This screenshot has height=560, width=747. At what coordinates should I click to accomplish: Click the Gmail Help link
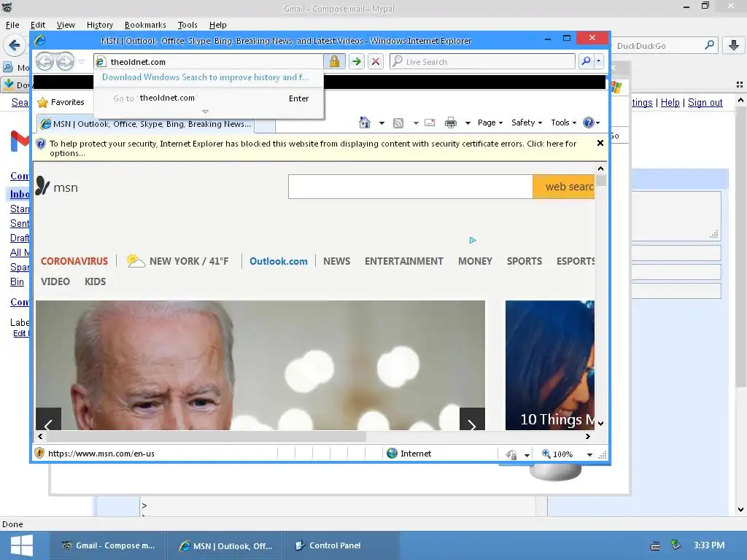[670, 102]
